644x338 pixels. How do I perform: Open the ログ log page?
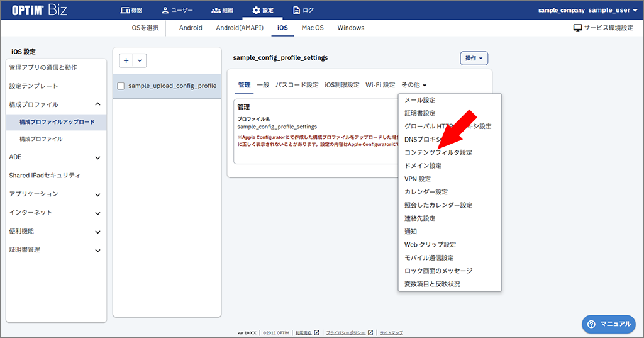pyautogui.click(x=305, y=10)
